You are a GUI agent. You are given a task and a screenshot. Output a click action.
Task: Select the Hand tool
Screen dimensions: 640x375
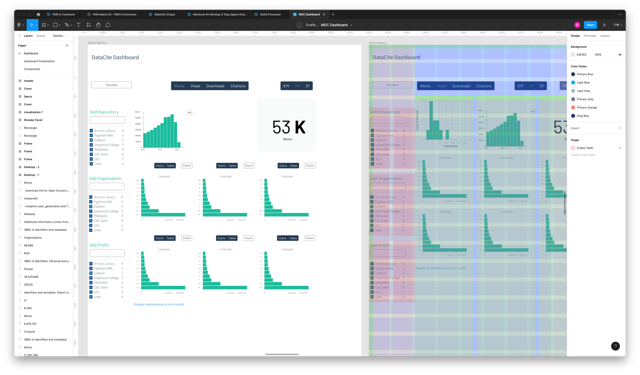(x=98, y=25)
